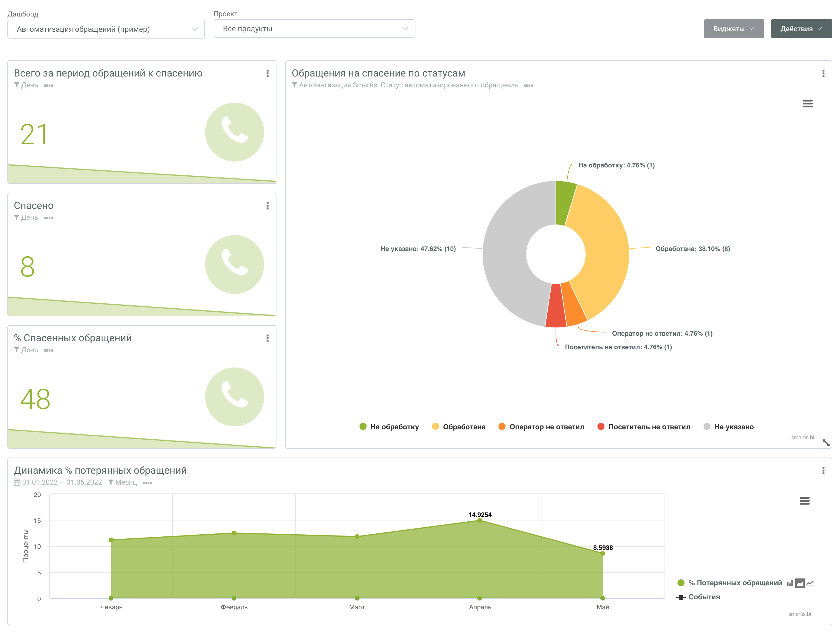Screen dimensions: 840x632
Task: Select the area chart type icon
Action: [800, 583]
